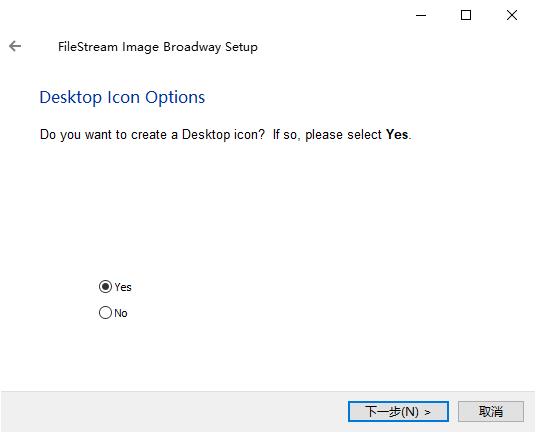The image size is (536, 433).
Task: Maximize the setup window
Action: pyautogui.click(x=466, y=15)
